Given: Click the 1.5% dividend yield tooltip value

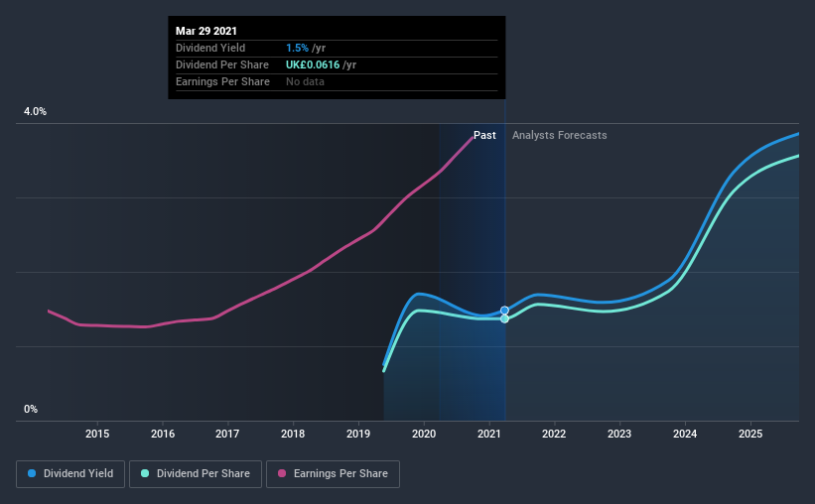Looking at the screenshot, I should [297, 48].
